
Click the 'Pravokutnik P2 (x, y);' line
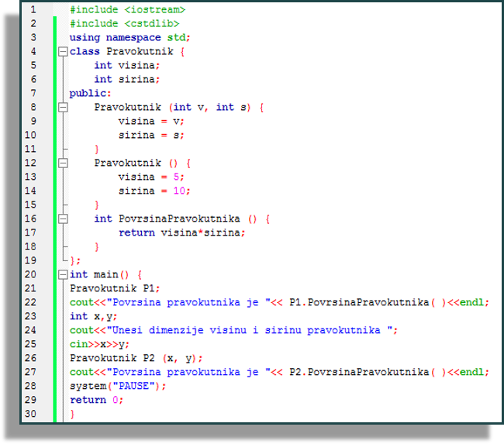point(136,358)
